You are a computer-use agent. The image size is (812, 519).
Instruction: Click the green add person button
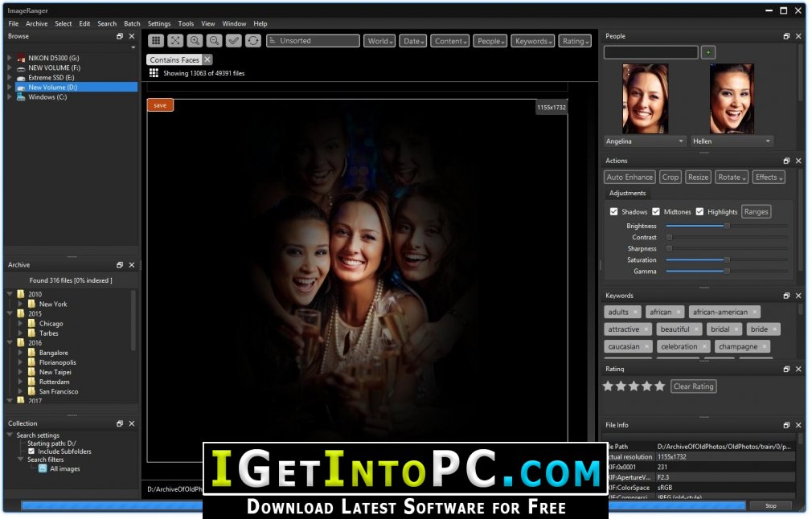(708, 52)
